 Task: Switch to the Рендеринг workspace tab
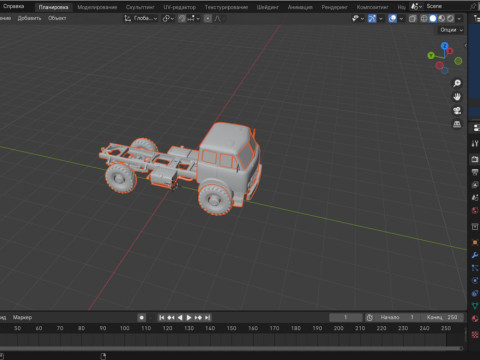(x=334, y=7)
